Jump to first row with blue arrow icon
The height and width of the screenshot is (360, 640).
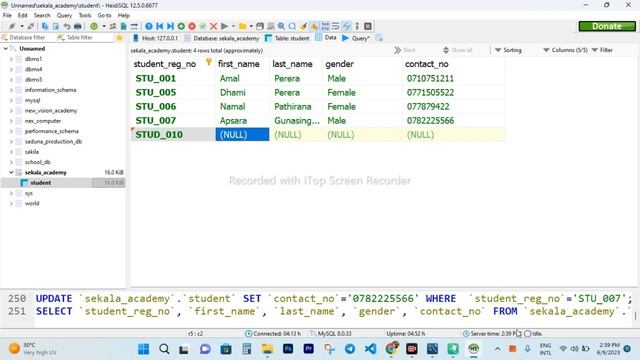[x=160, y=26]
